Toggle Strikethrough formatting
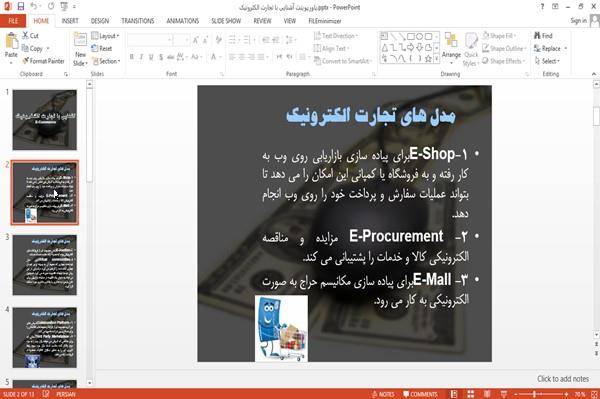This screenshot has width=600, height=399. pos(171,57)
